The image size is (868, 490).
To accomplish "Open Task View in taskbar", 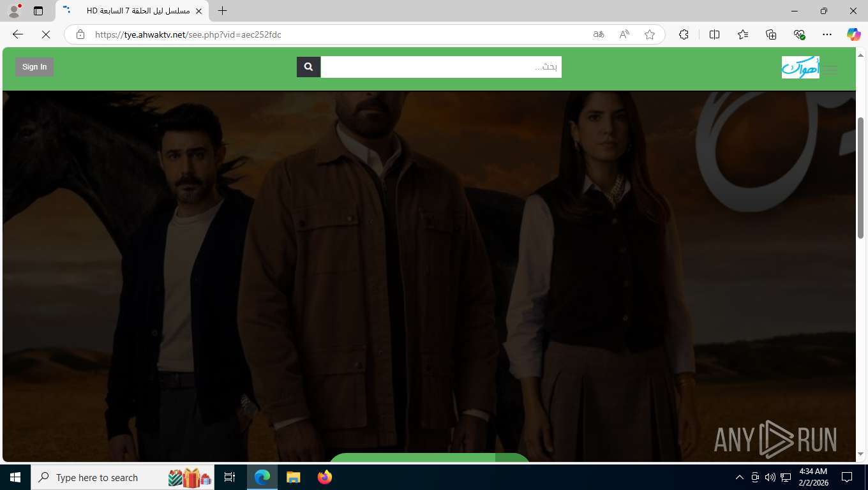I will pyautogui.click(x=230, y=477).
